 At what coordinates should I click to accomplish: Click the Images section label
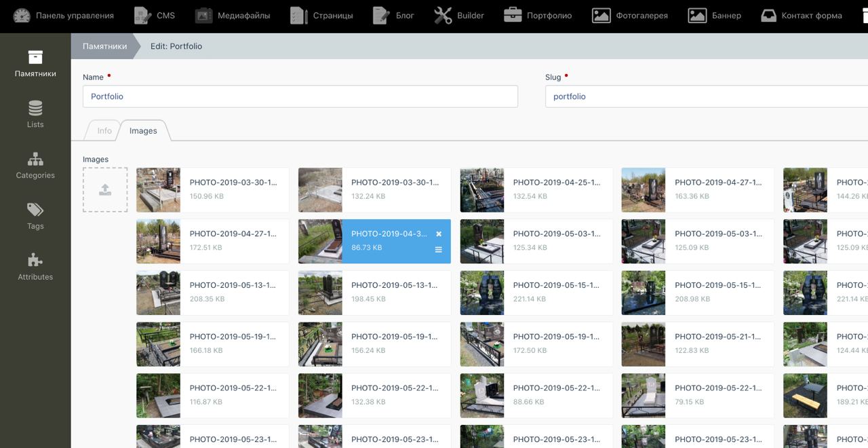pos(96,160)
